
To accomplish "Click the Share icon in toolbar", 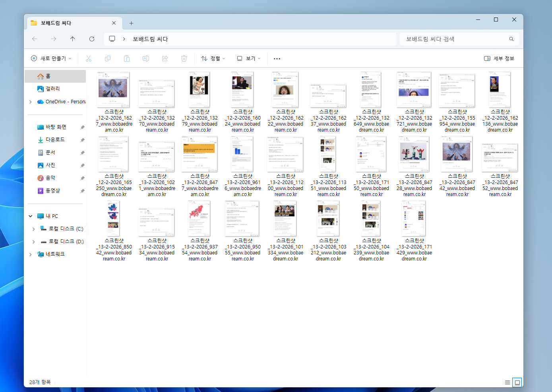I will pyautogui.click(x=165, y=58).
